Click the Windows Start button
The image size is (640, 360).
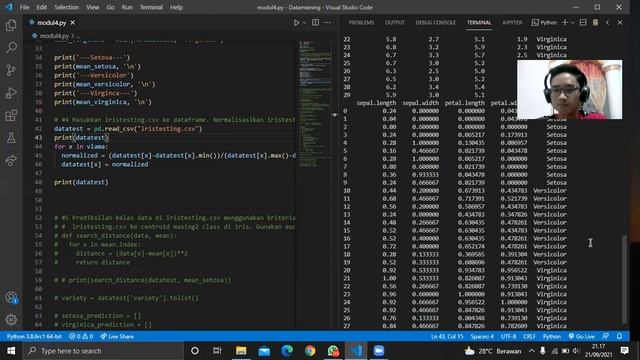point(11,351)
